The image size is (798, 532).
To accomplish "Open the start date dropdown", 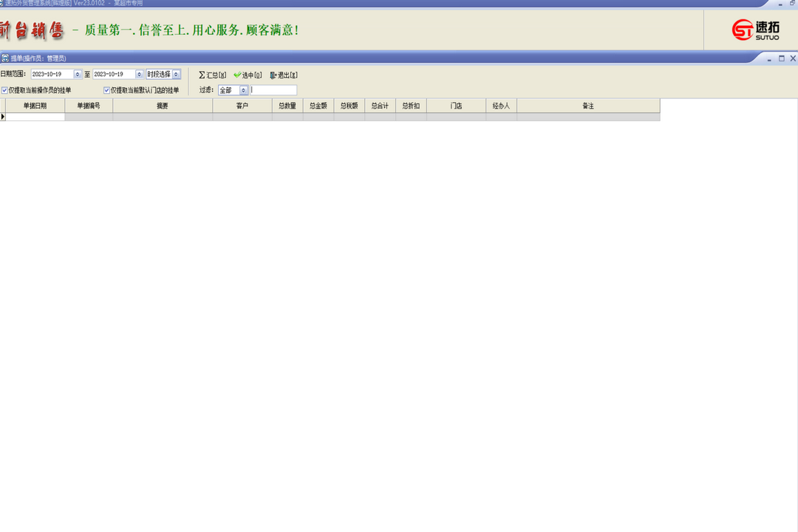I will pos(78,75).
